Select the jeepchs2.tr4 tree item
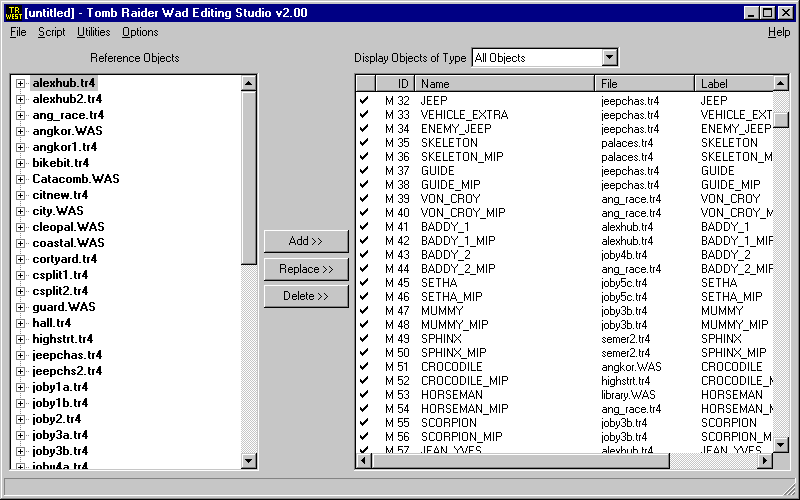The width and height of the screenshot is (800, 500). pos(67,371)
